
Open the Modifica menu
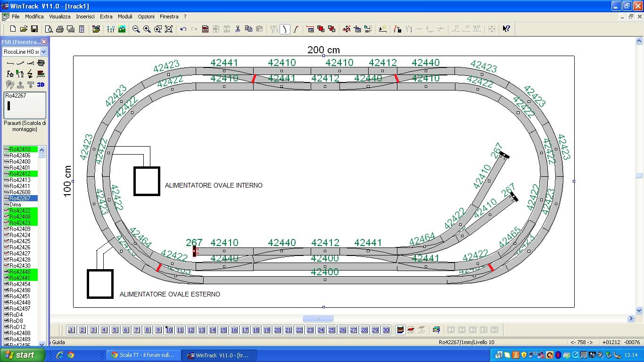pos(34,16)
